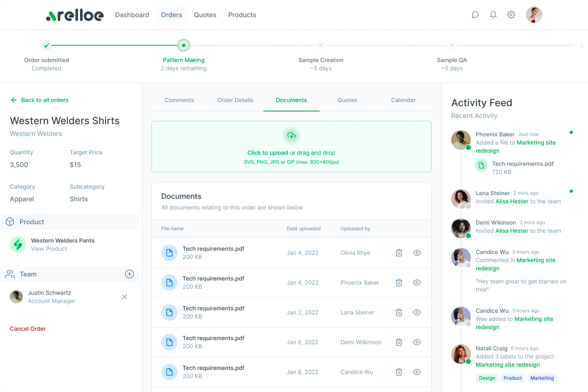Delete the file uploaded by Lana Steiner
Screen dimensions: 588x392
pos(399,312)
